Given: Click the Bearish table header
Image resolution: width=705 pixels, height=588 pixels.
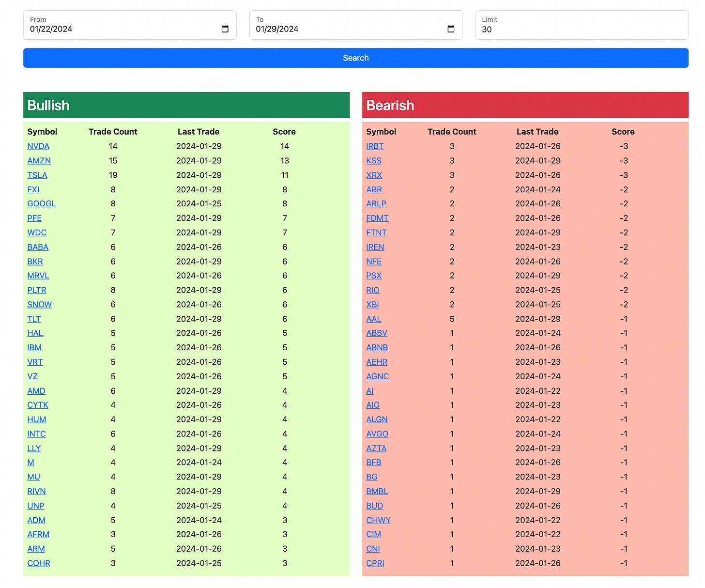Looking at the screenshot, I should (525, 105).
